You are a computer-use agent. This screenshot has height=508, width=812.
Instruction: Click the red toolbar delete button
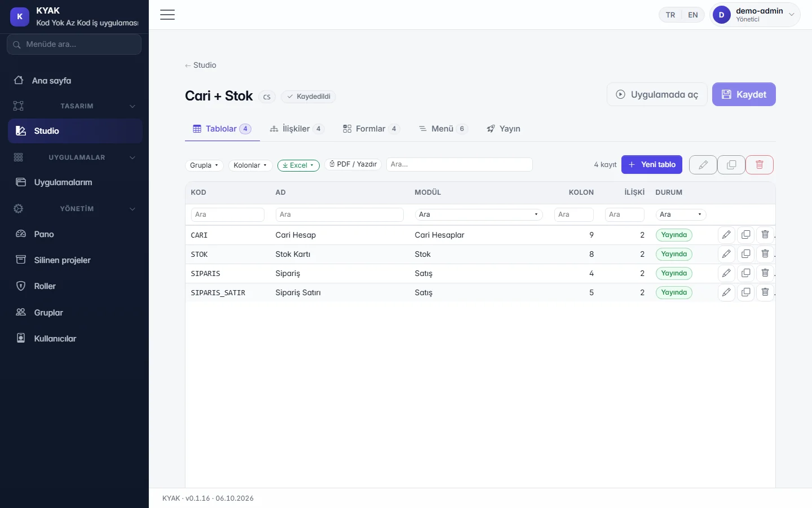760,165
